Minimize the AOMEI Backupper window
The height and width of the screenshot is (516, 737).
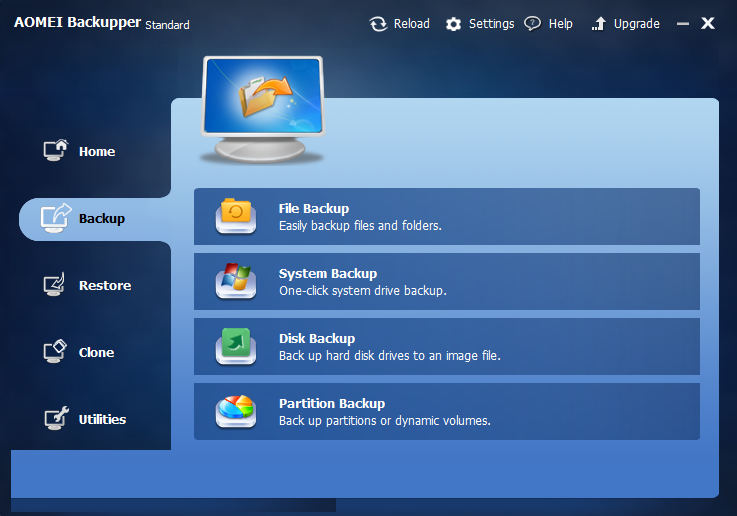coord(683,23)
